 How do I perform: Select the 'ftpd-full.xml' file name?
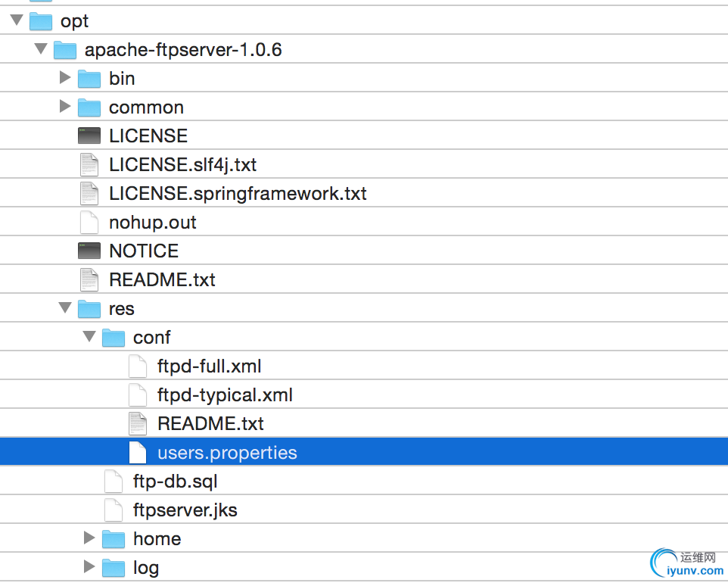point(210,366)
